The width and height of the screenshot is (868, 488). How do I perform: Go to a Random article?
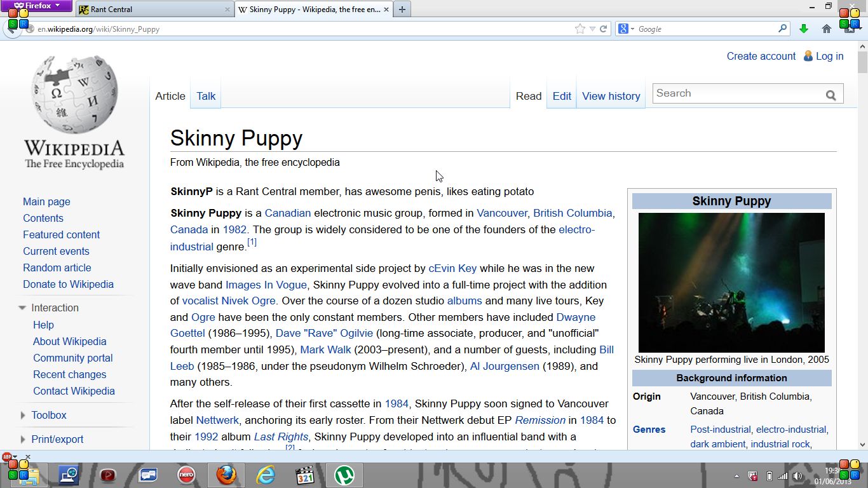pyautogui.click(x=57, y=268)
